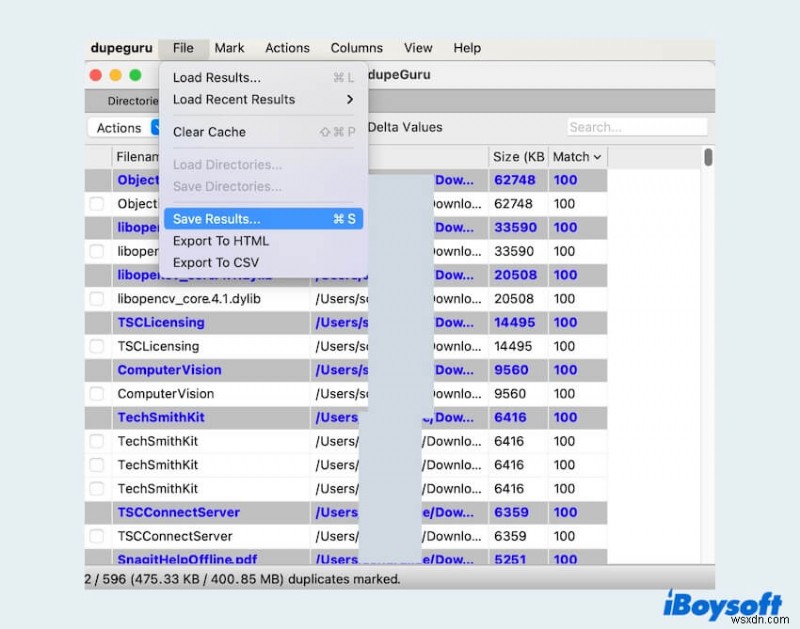Click bold size value 20508
Screen dimensions: 800x629
tap(515, 275)
